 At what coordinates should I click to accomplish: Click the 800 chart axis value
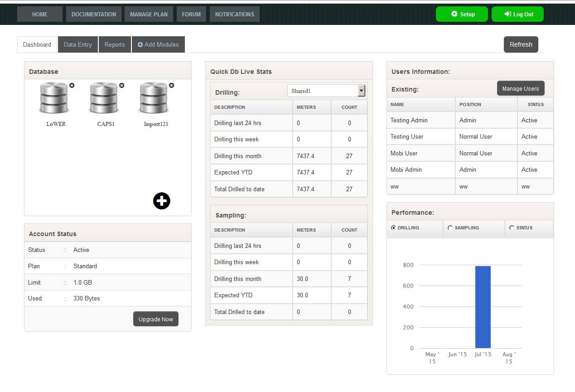point(408,265)
